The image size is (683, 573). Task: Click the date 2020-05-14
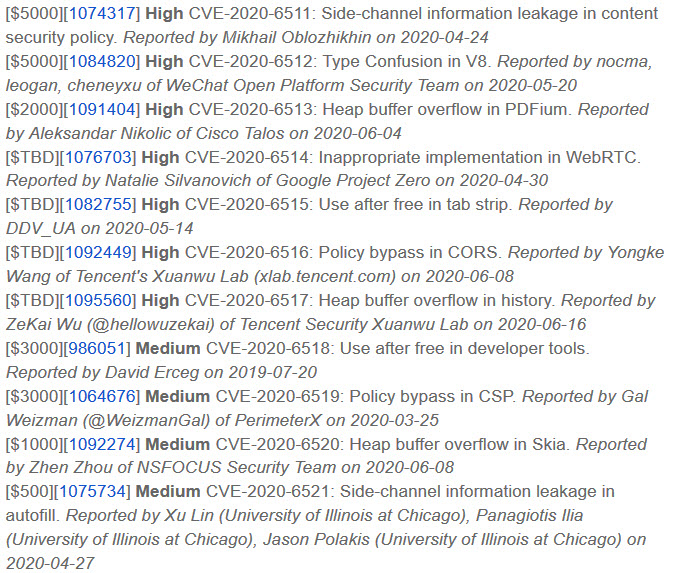149,228
